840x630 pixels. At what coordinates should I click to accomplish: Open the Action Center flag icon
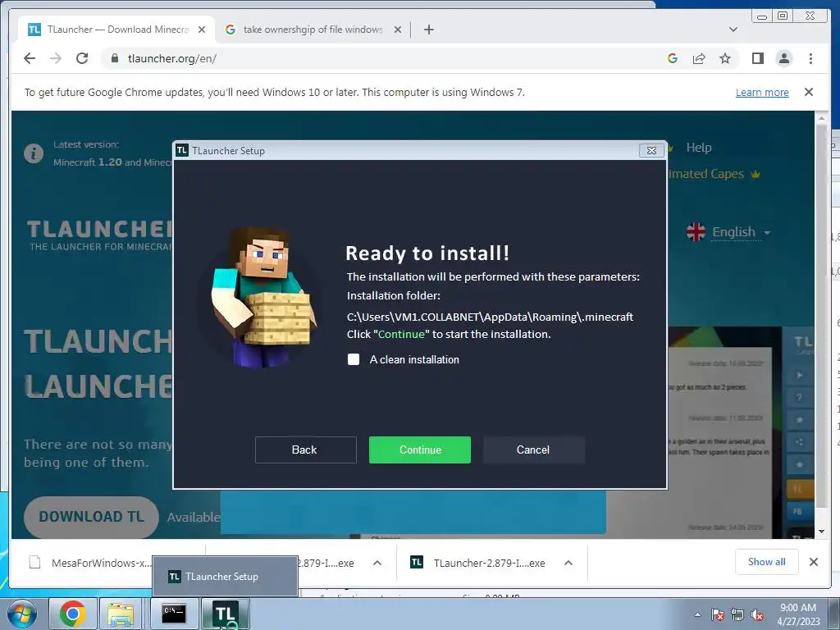tap(718, 615)
